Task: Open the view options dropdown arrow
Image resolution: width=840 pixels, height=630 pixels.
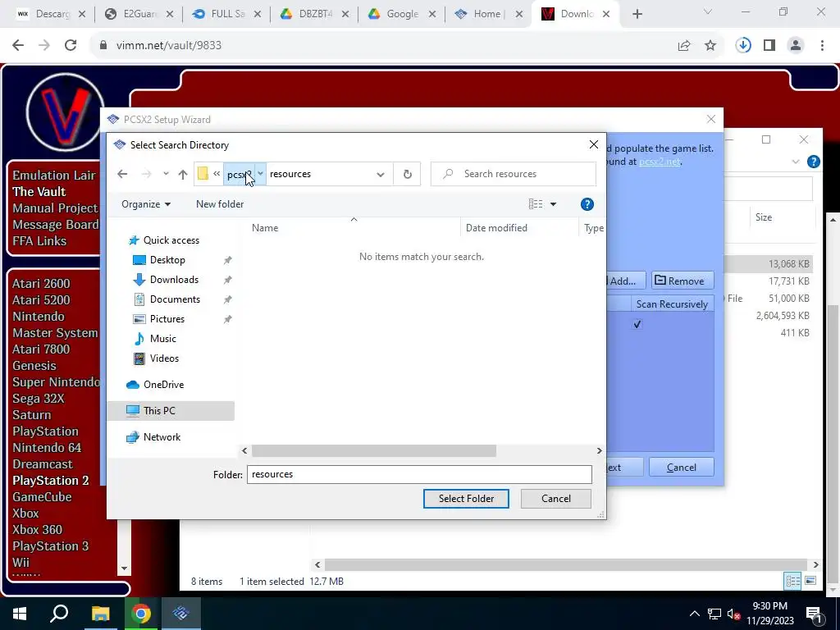Action: click(x=554, y=204)
